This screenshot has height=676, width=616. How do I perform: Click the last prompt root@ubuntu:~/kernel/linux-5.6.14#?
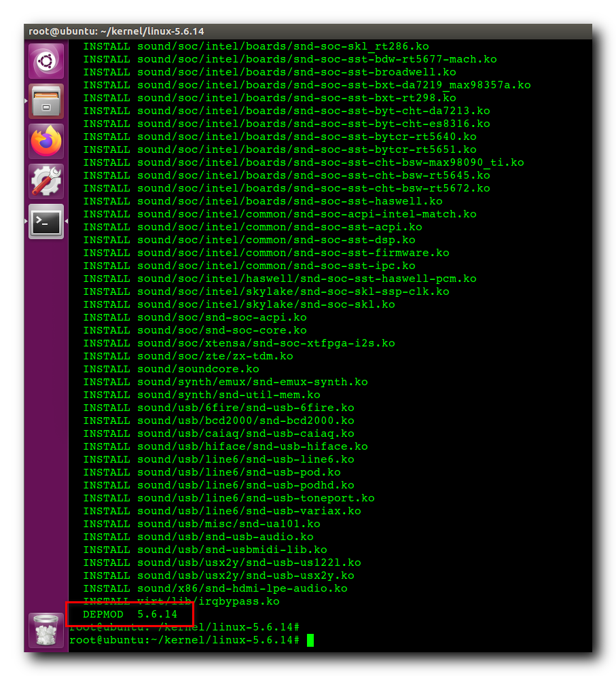[x=185, y=641]
